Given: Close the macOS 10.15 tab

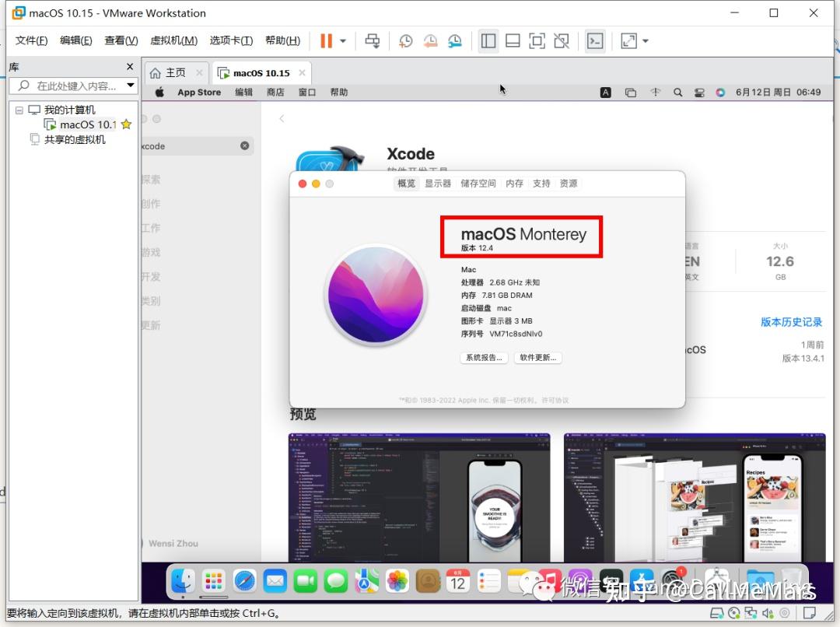Looking at the screenshot, I should point(302,72).
